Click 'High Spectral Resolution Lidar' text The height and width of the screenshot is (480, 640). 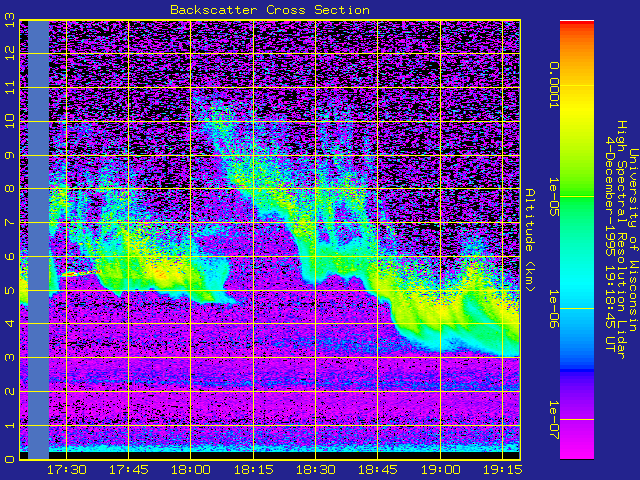coord(621,240)
